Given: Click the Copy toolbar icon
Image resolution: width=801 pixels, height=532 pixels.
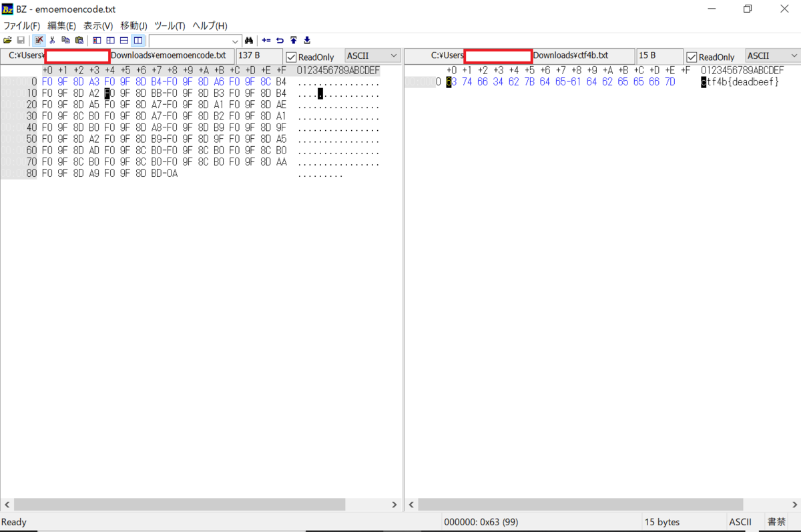Looking at the screenshot, I should tap(66, 40).
